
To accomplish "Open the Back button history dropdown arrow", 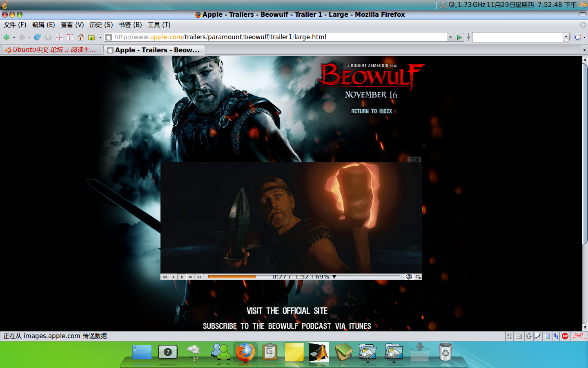I will pos(14,37).
